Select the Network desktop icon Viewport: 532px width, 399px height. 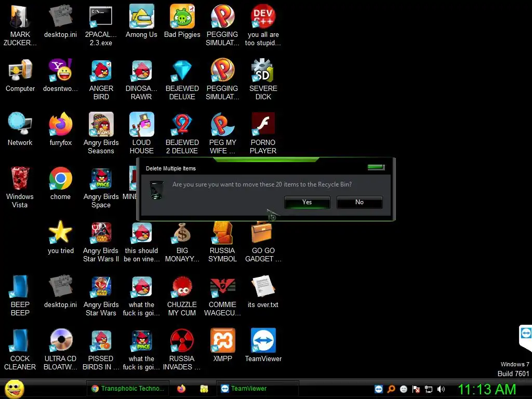tap(20, 129)
